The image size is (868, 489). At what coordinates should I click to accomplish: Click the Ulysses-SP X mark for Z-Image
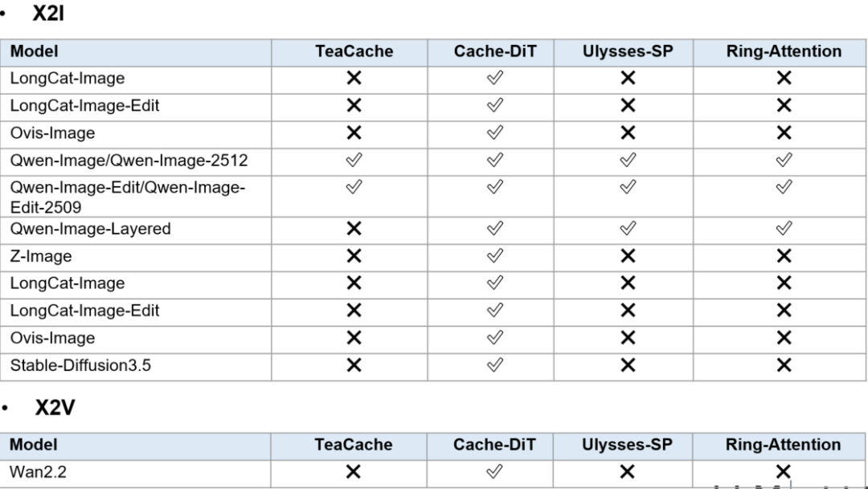(628, 255)
